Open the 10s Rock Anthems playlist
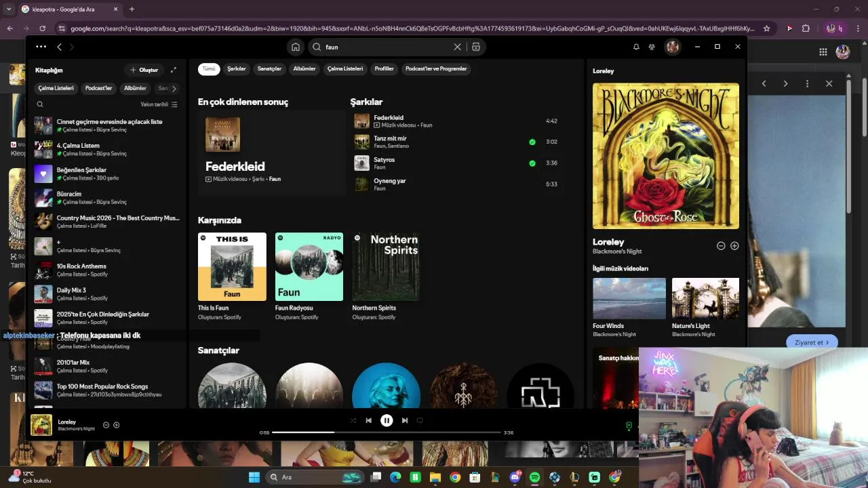Viewport: 868px width, 488px height. 107,270
